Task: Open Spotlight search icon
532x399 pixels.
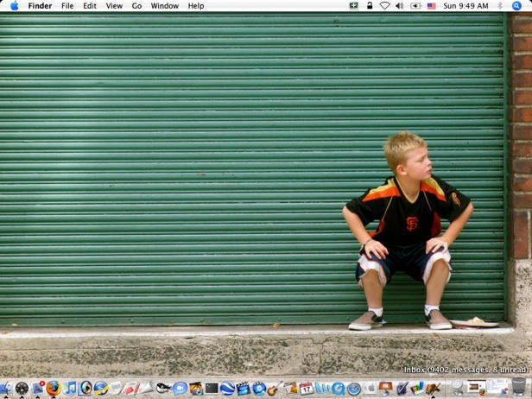Action: coord(516,6)
